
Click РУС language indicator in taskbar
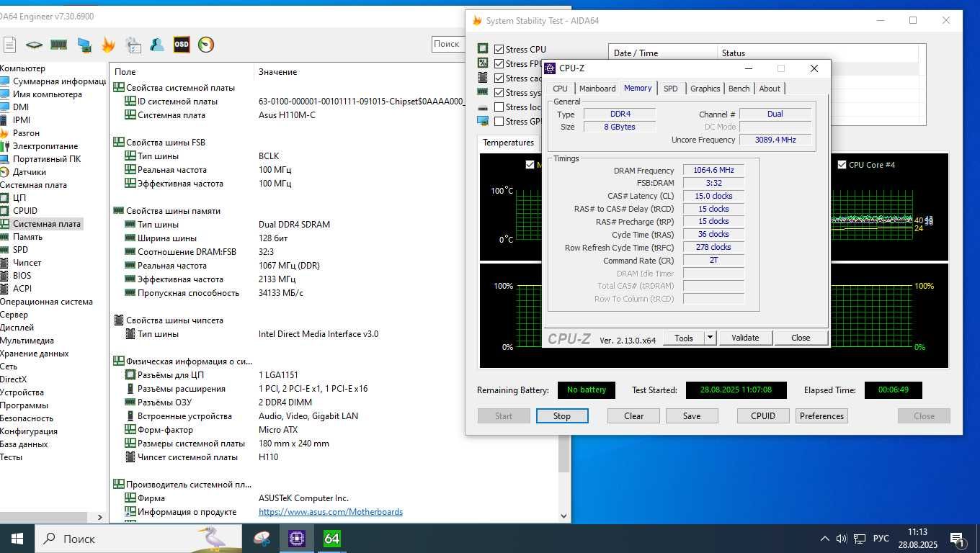[x=881, y=539]
